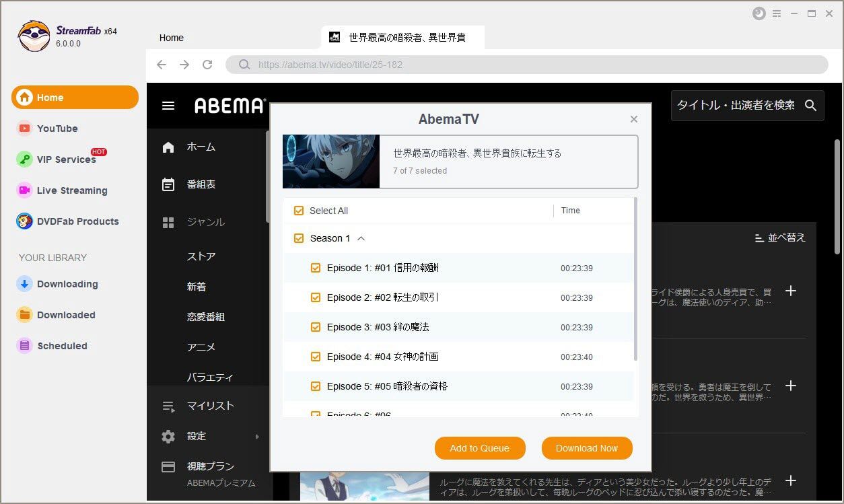Viewport: 844px width, 504px height.
Task: Click the 並べ替え sort icon
Action: pos(759,238)
